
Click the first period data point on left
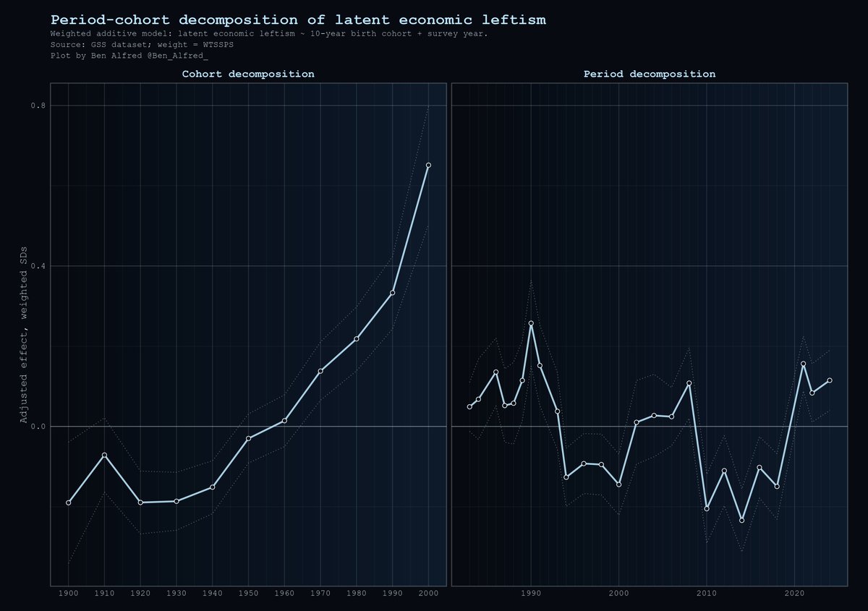coord(469,407)
